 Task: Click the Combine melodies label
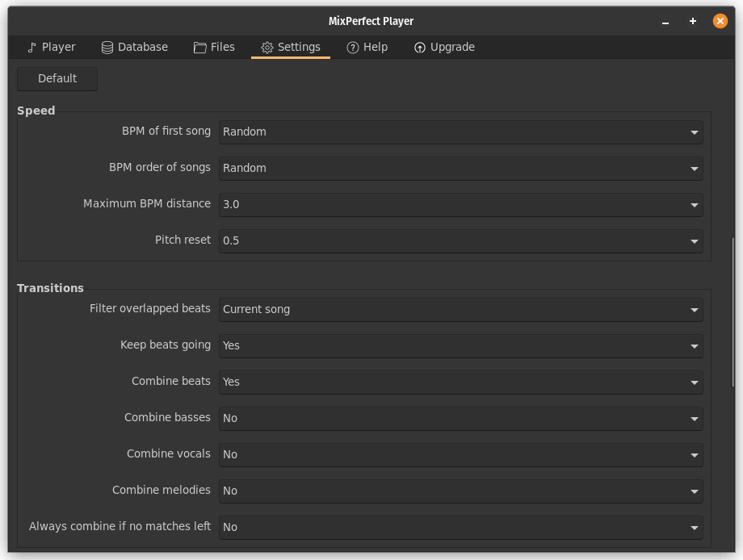point(161,490)
